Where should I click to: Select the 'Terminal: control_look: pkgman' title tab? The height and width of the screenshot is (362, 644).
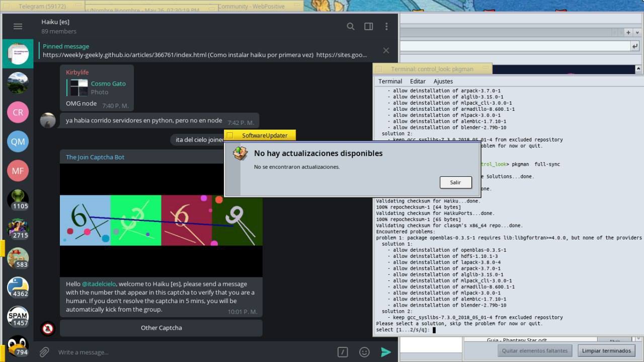(x=432, y=69)
